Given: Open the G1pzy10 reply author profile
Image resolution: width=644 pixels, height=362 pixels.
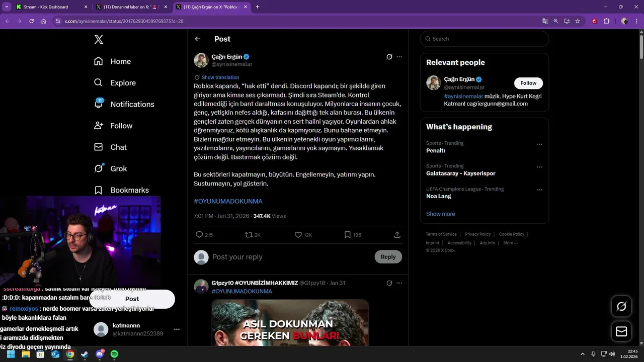Looking at the screenshot, I should tap(255, 283).
